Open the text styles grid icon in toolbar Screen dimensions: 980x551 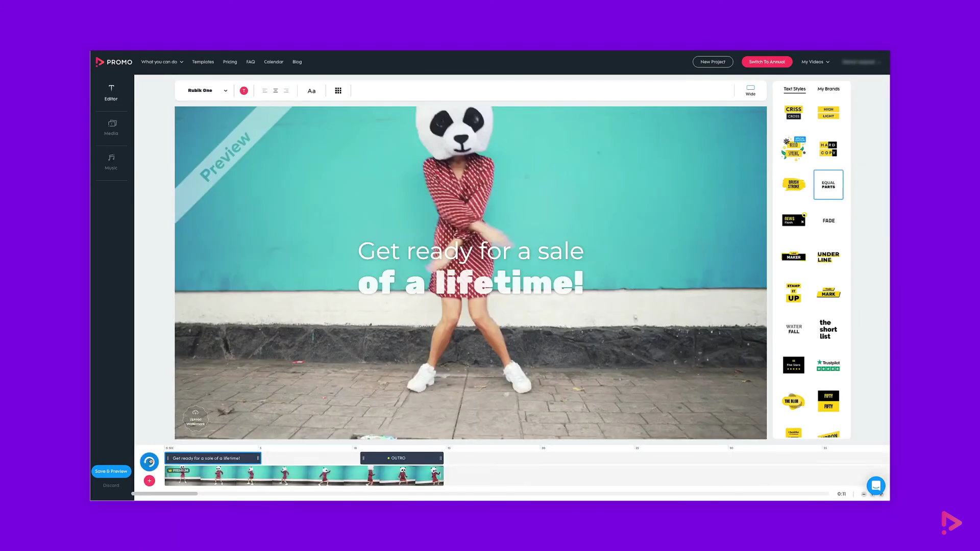coord(338,90)
